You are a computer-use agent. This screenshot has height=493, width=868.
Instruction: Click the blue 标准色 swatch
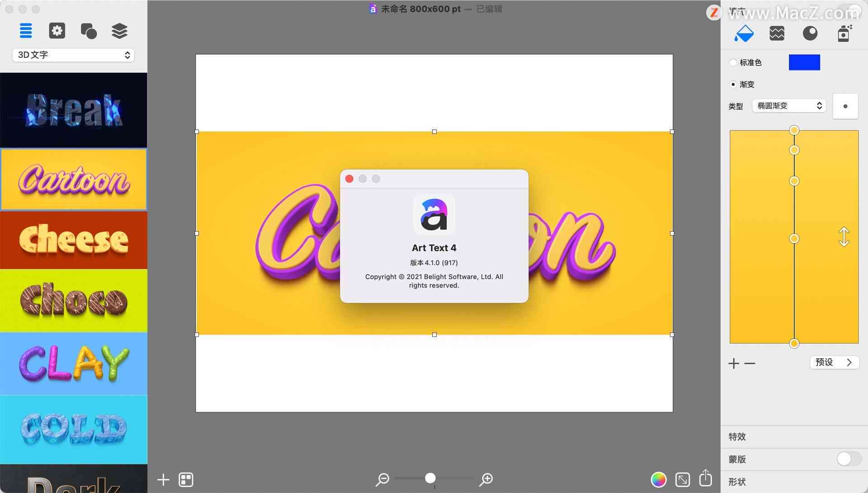(804, 62)
